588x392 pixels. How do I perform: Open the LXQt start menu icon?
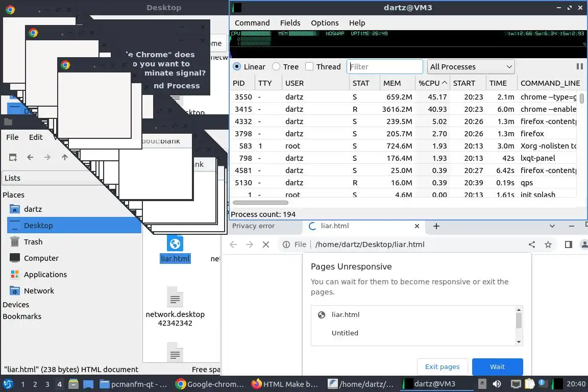[8, 384]
